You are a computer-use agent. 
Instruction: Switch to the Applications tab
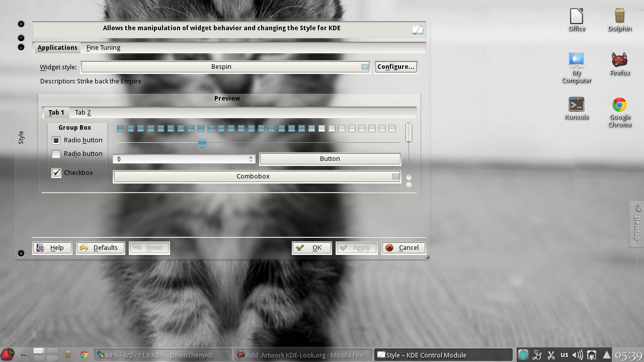57,48
